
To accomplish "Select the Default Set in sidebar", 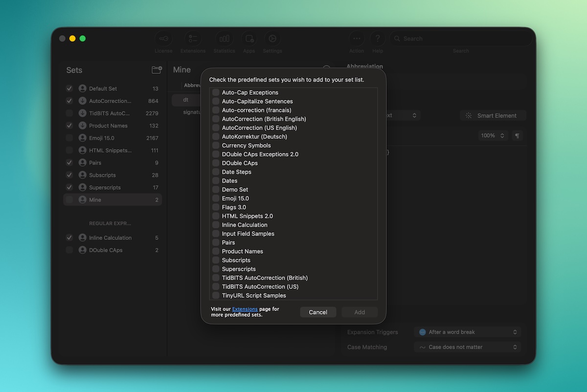I will click(x=103, y=89).
